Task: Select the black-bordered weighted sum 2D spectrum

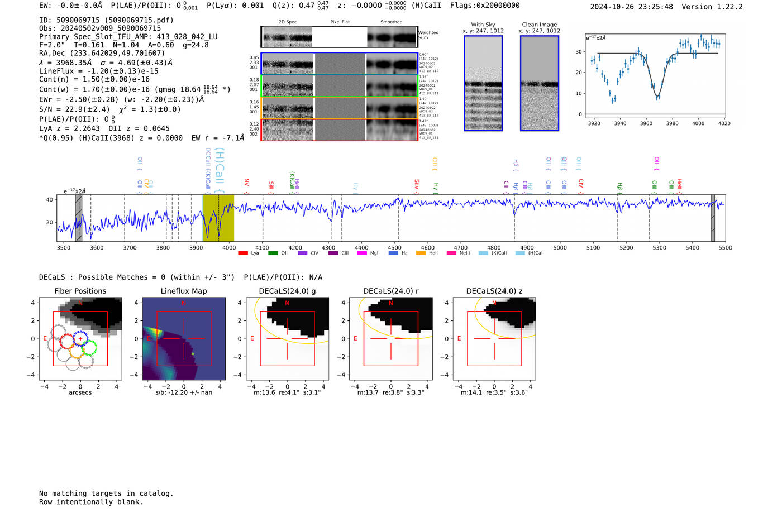Action: click(x=339, y=37)
